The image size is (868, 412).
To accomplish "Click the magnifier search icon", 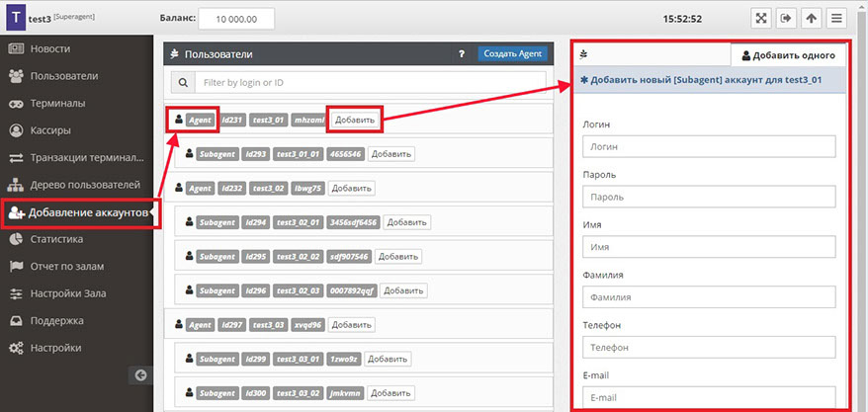I will [183, 83].
